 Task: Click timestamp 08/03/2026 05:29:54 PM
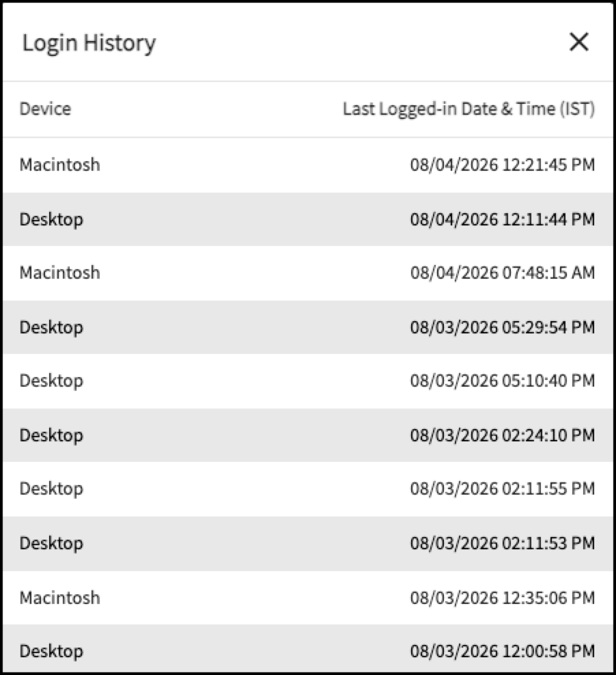pos(503,327)
